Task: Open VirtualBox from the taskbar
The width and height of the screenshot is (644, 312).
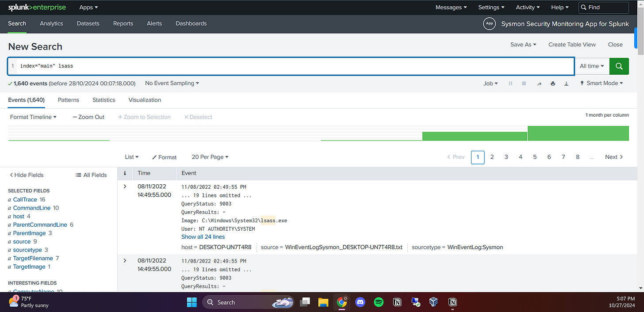Action: [433, 302]
